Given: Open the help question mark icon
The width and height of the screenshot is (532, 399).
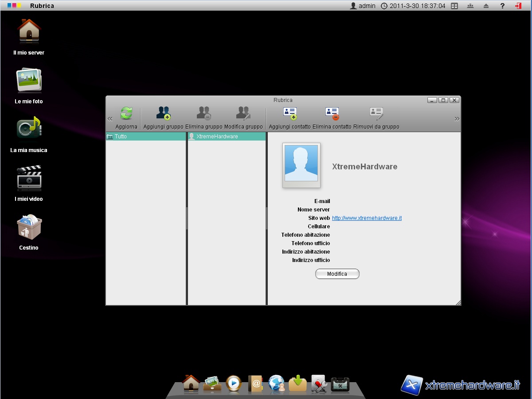Looking at the screenshot, I should [502, 6].
